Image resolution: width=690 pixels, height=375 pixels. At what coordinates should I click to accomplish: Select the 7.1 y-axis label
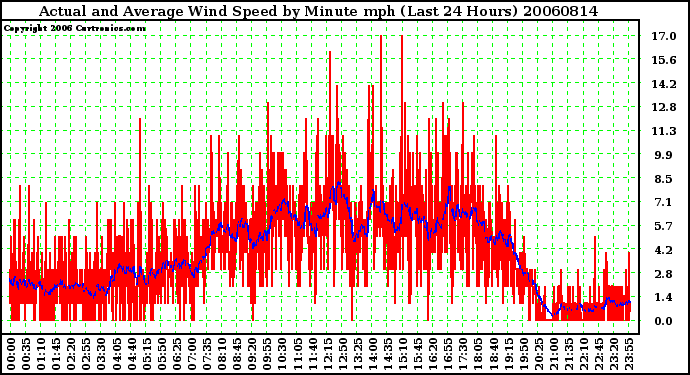click(x=664, y=202)
